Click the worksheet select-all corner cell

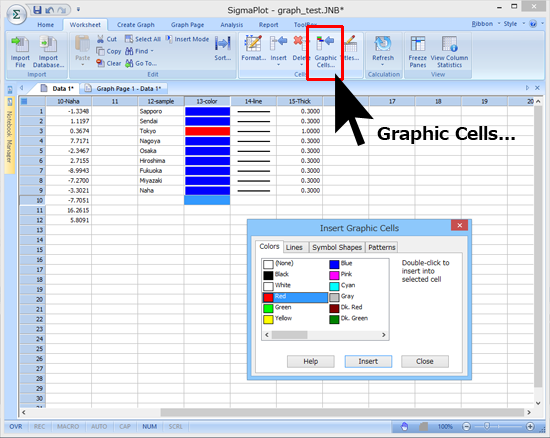click(x=32, y=101)
